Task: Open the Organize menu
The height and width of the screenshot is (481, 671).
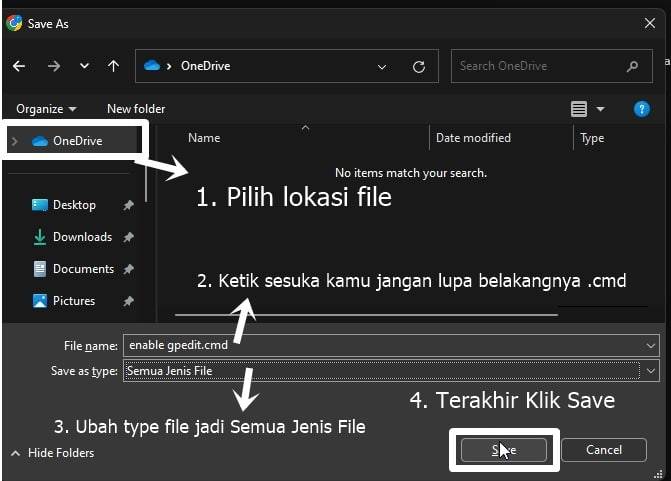Action: coord(46,109)
